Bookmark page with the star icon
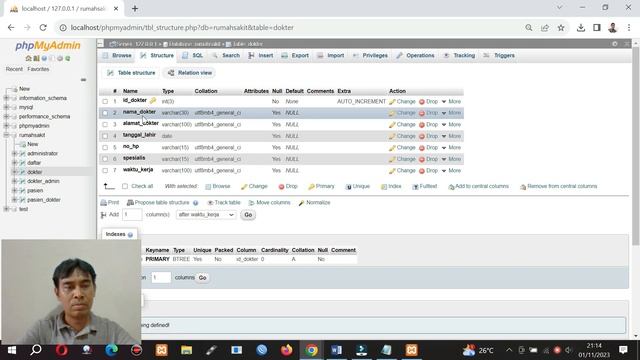Viewport: 640px width, 360px height. pos(561,28)
